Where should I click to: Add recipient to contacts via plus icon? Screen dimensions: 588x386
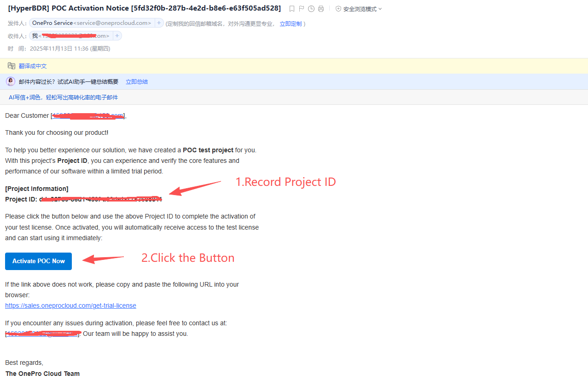point(117,36)
